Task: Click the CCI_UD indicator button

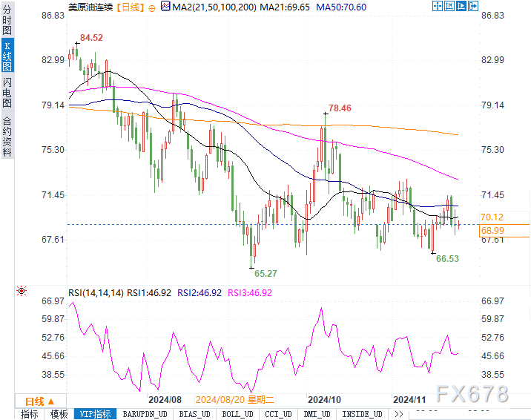Action: point(278,414)
